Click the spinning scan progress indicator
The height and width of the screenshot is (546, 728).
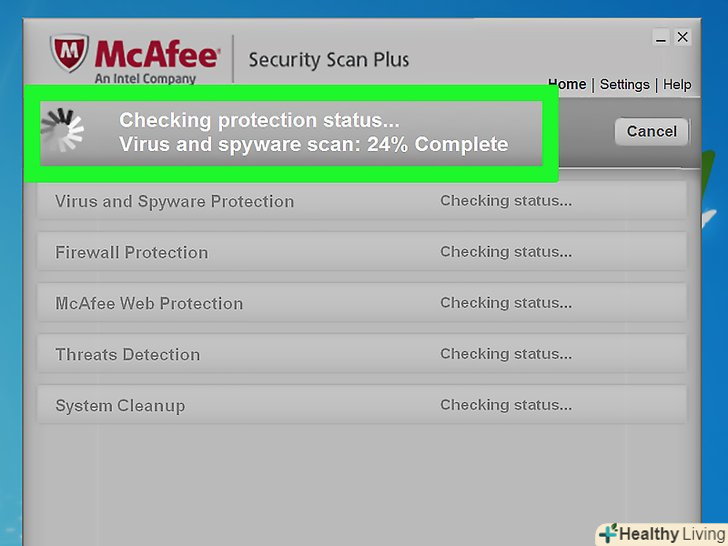(62, 130)
